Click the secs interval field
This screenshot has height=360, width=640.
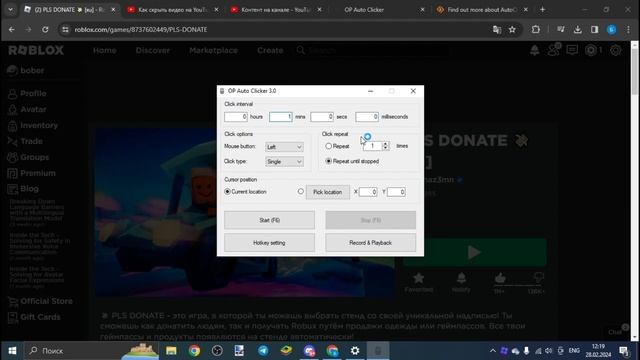(x=322, y=117)
